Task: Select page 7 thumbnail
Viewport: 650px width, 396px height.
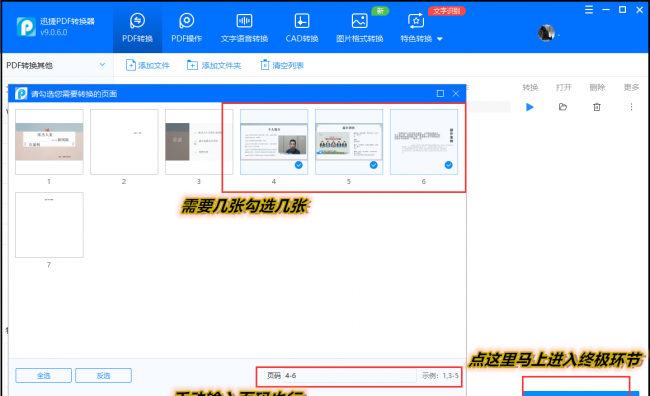Action: tap(49, 225)
